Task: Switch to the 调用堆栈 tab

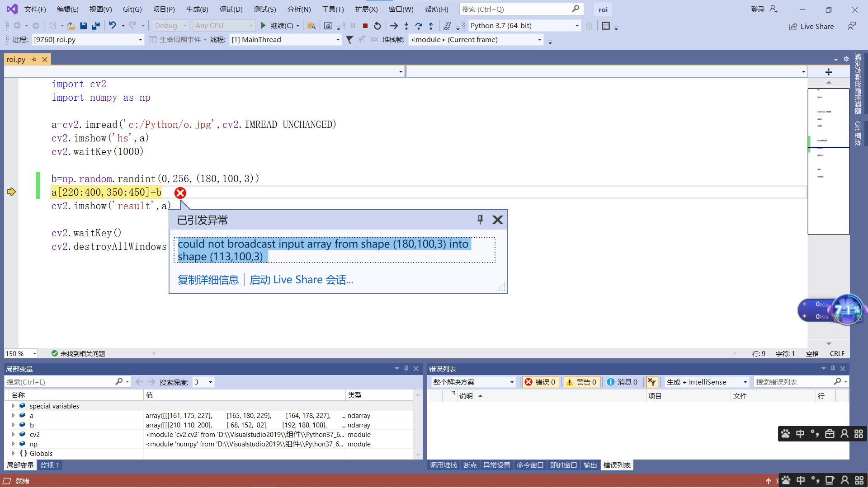Action: pos(443,465)
